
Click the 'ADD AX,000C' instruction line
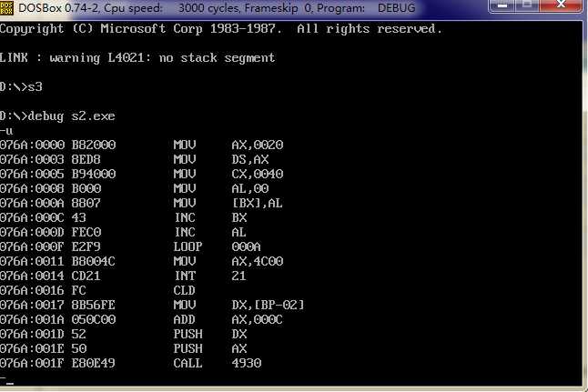click(x=141, y=319)
